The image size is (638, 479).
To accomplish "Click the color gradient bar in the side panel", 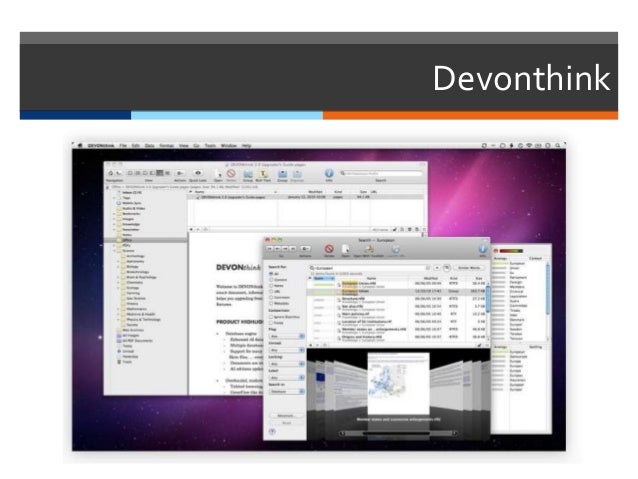I will 511,251.
